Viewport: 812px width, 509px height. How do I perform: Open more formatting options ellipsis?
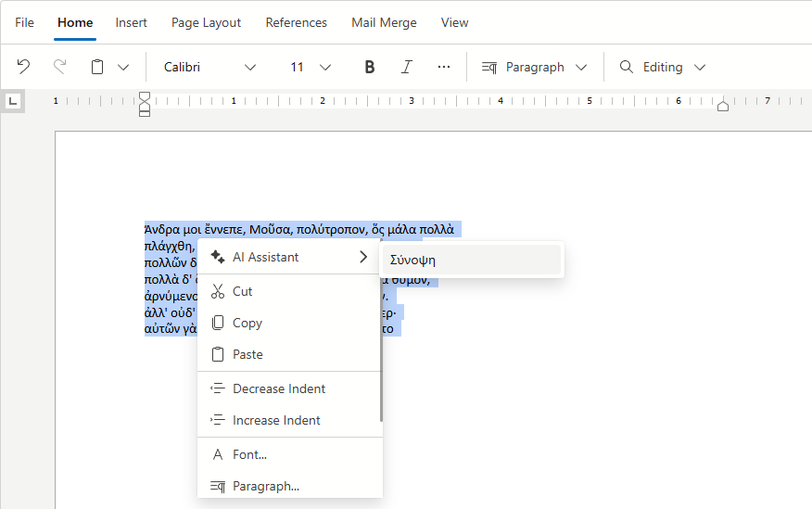pyautogui.click(x=444, y=67)
